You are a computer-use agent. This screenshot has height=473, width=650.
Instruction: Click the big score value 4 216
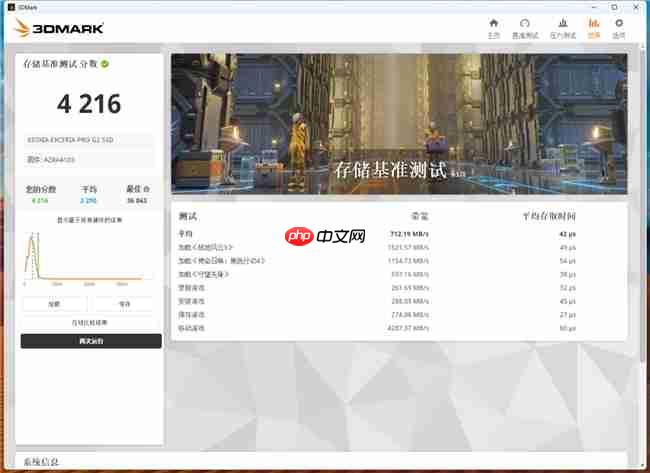pyautogui.click(x=89, y=104)
